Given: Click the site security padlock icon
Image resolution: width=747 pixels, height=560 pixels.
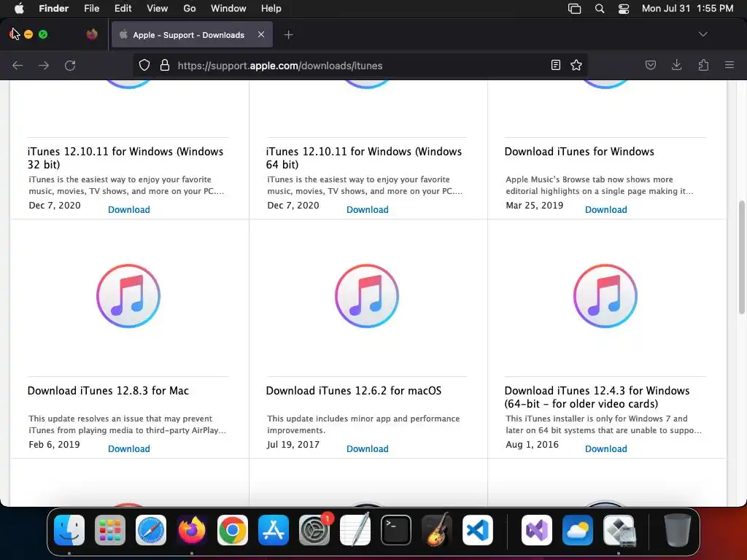Looking at the screenshot, I should tap(165, 65).
